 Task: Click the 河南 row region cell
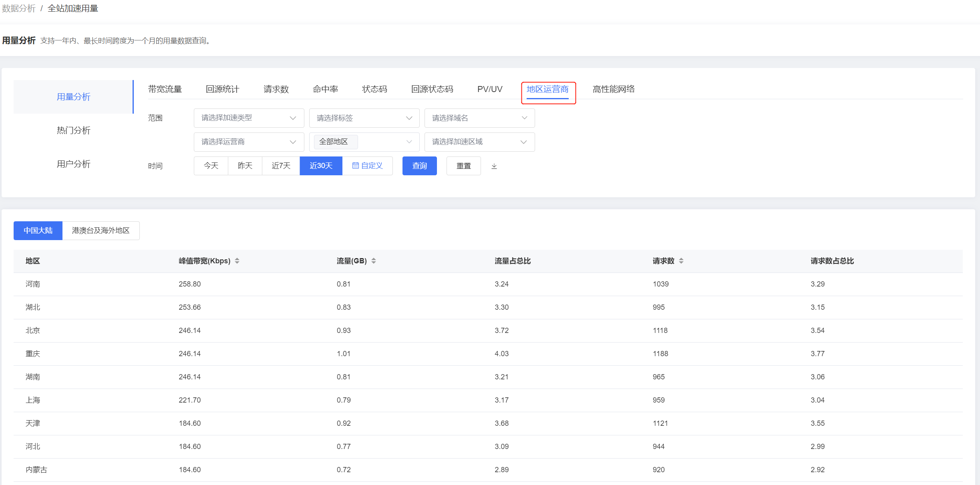(33, 284)
